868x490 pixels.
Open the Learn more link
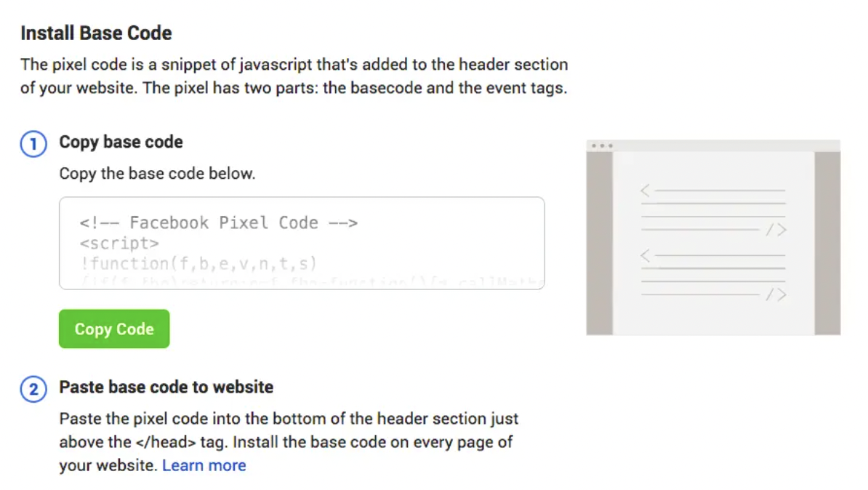204,465
